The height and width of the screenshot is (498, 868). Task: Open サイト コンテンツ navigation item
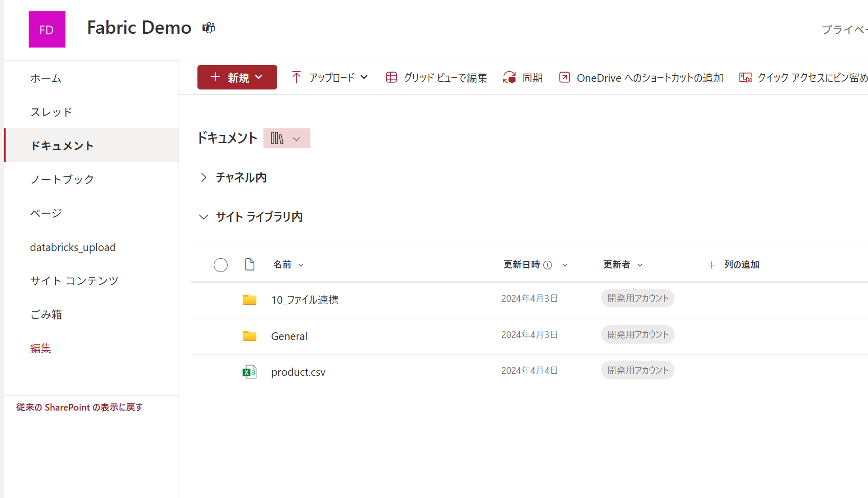pyautogui.click(x=74, y=281)
